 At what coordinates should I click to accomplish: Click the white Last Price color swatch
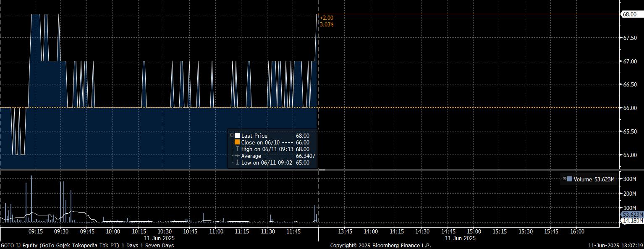(237, 136)
